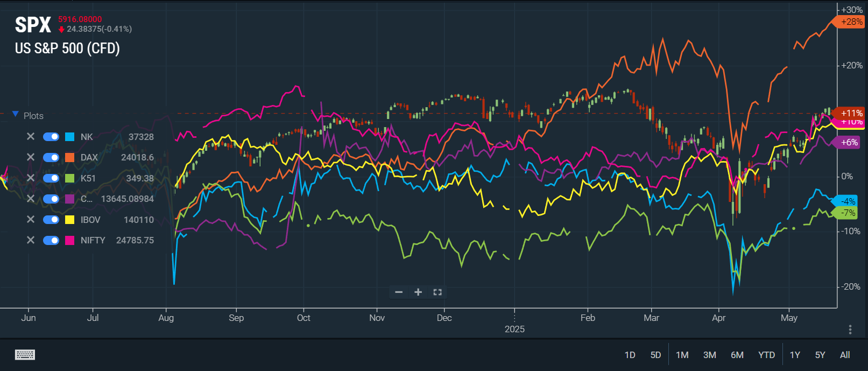Click the +28% DAX price label
Screen dimensions: 868x371
pyautogui.click(x=851, y=22)
